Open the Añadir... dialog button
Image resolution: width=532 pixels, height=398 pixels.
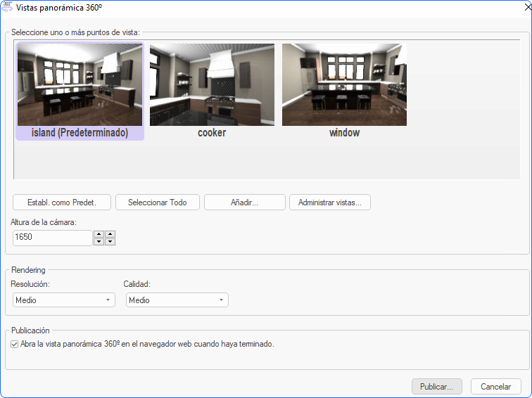coord(245,203)
